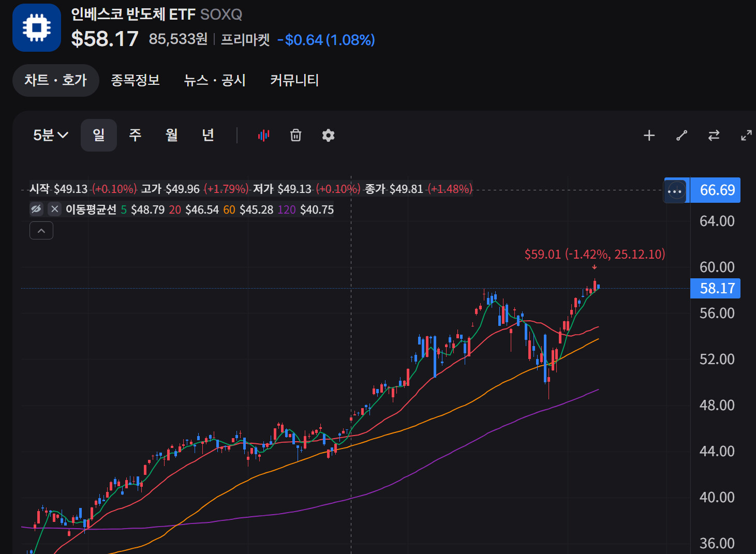Click the 52.00 price axis label
The image size is (756, 554).
click(x=717, y=360)
